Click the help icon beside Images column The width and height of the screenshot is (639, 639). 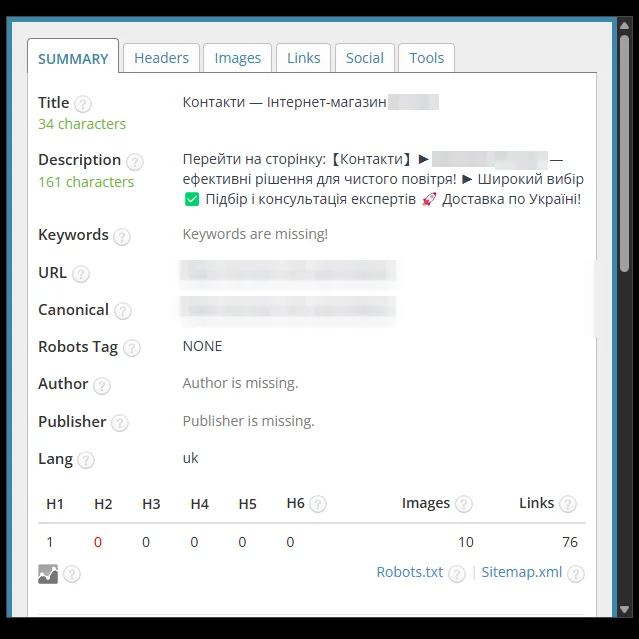click(464, 504)
